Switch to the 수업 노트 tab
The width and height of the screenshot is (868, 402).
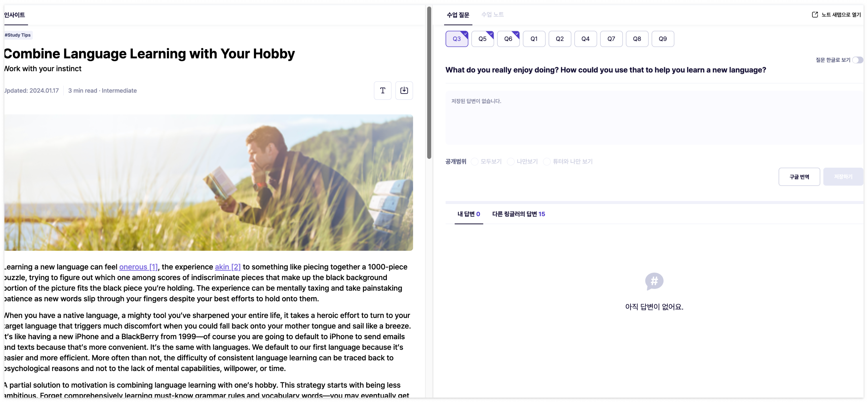pos(492,14)
